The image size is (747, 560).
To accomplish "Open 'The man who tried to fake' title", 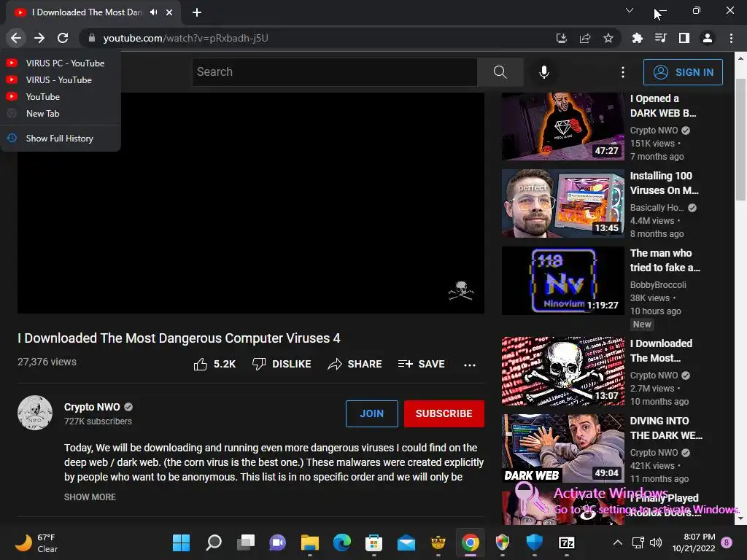I will click(665, 260).
